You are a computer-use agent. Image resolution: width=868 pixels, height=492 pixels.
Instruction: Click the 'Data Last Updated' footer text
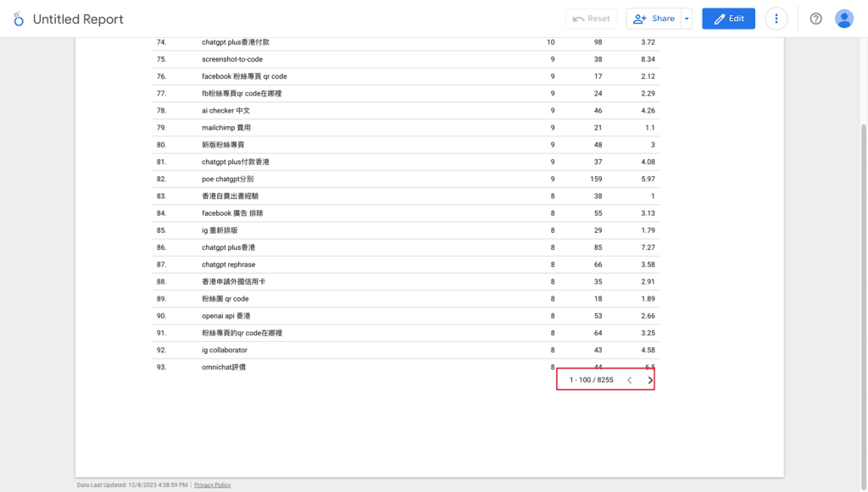pyautogui.click(x=131, y=485)
